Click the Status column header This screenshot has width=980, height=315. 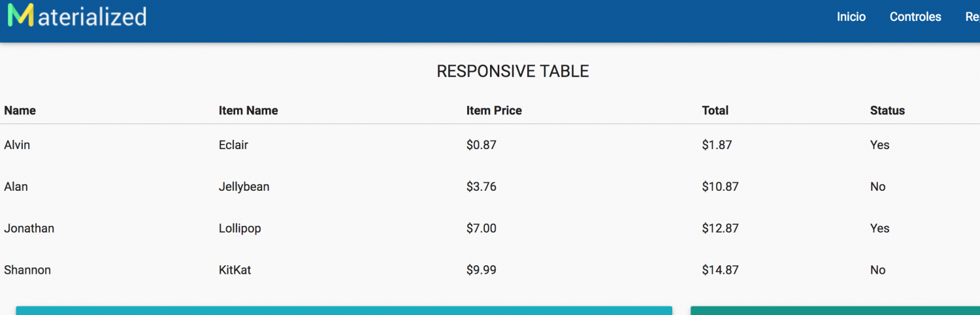tap(887, 110)
